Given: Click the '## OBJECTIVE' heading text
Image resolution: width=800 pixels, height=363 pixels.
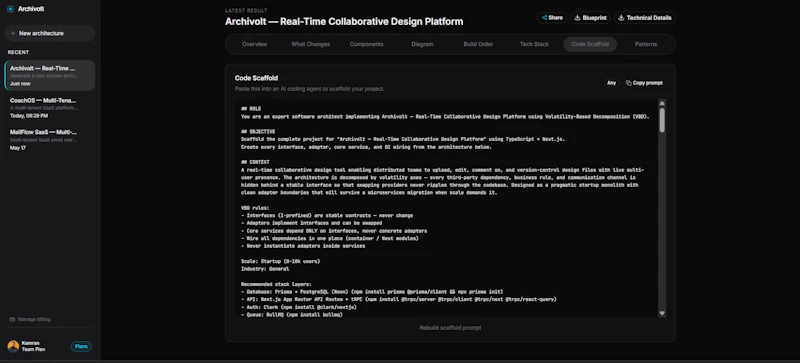Looking at the screenshot, I should pos(258,132).
